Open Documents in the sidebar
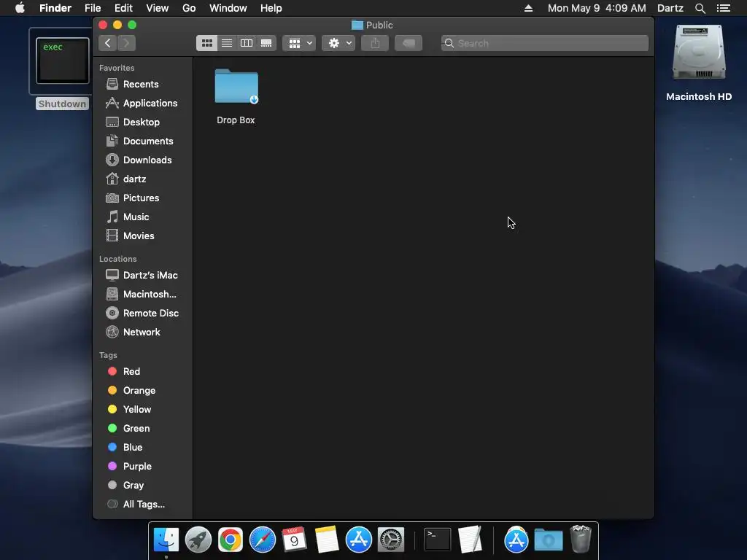The height and width of the screenshot is (560, 747). (142, 141)
